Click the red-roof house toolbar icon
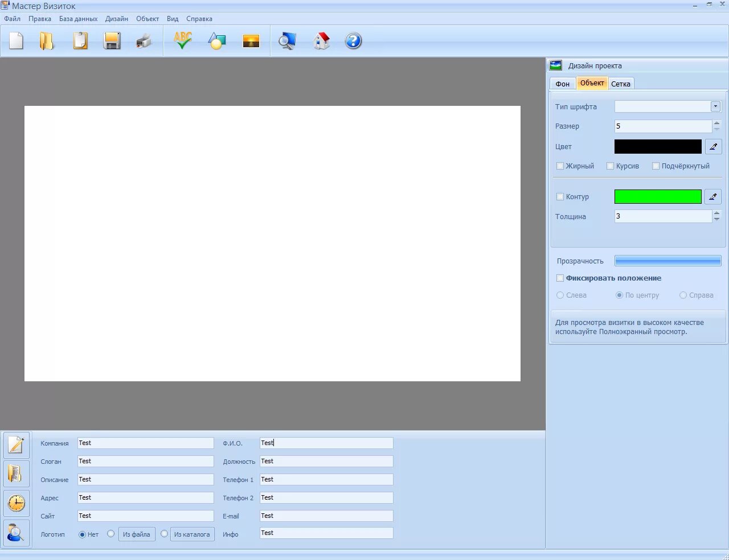Viewport: 729px width, 560px height. coord(321,41)
